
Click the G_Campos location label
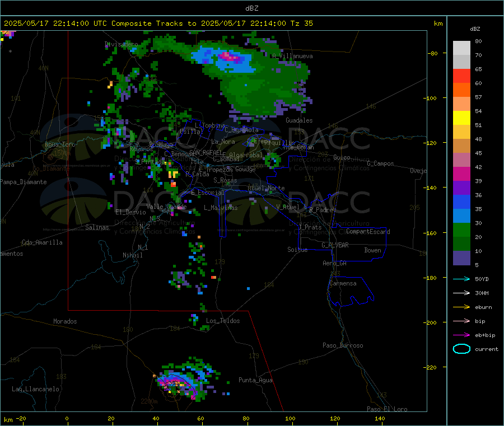click(381, 163)
